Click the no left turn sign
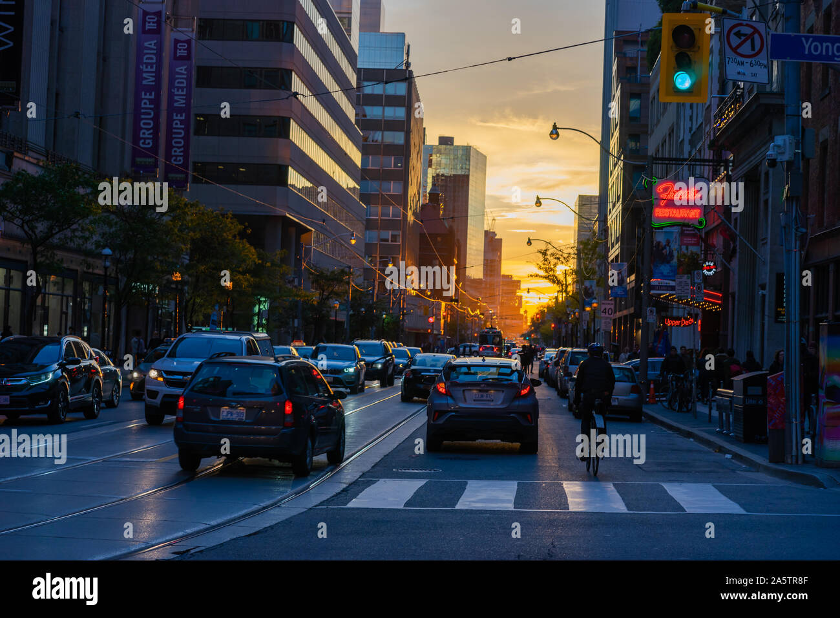 point(745,50)
